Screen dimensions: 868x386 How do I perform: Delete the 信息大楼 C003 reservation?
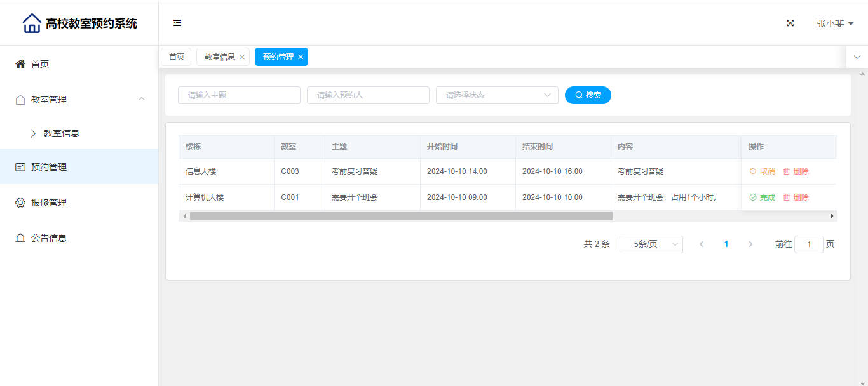[796, 171]
